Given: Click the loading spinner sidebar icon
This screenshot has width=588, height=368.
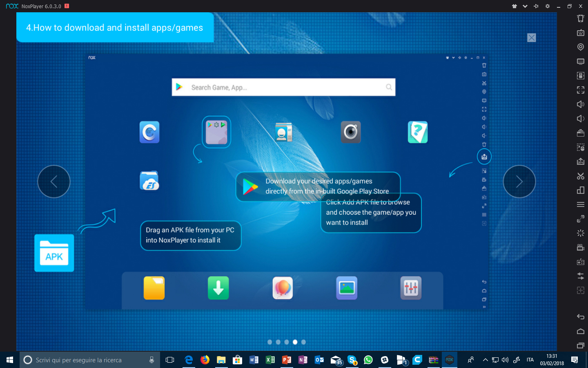Looking at the screenshot, I should point(580,233).
